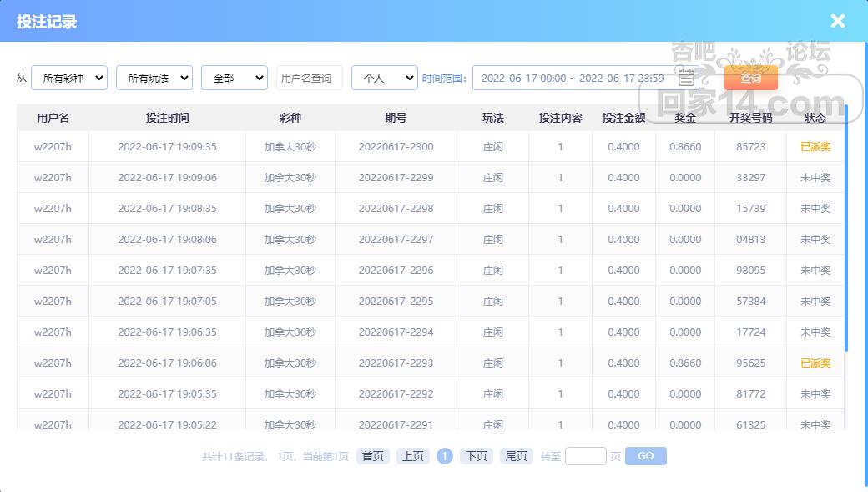Expand the 全部 status dropdown
Screen dimensions: 868x492
(235, 78)
